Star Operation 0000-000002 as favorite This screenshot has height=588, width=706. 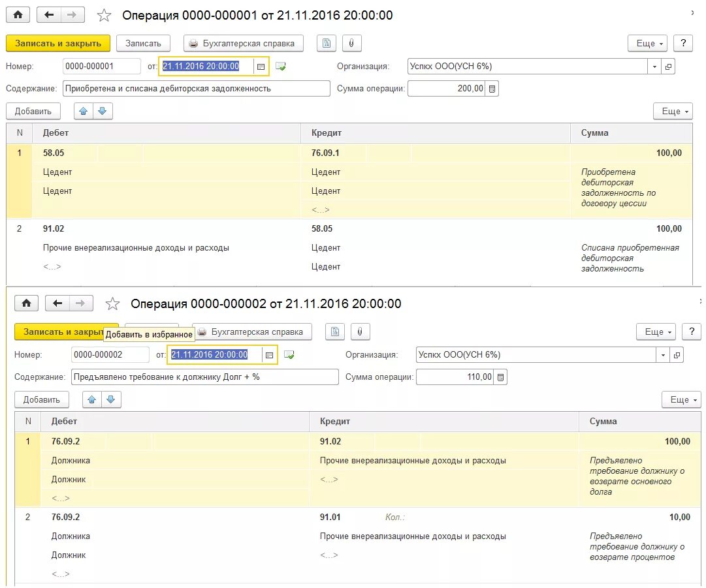pos(112,303)
